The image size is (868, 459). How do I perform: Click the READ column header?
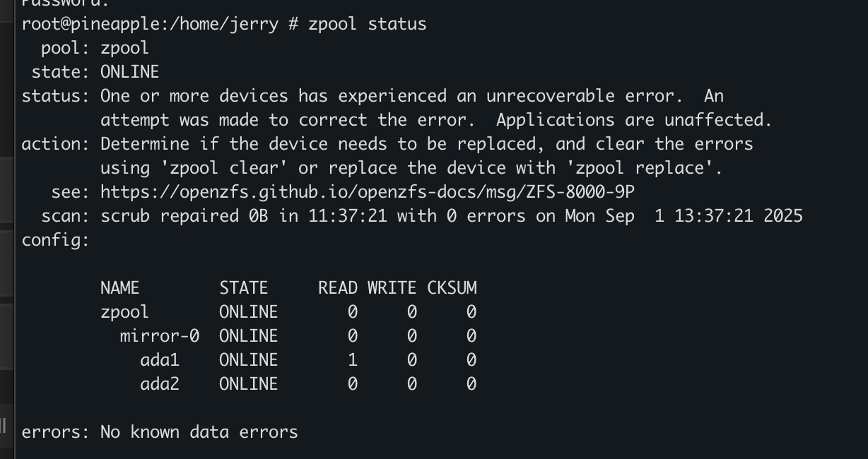[x=337, y=288]
